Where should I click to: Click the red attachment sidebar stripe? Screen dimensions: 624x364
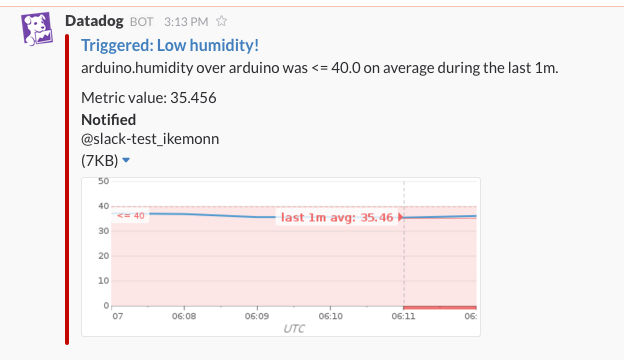[x=67, y=189]
